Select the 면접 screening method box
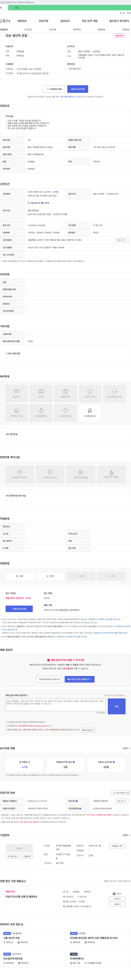The image size is (131, 980). [50, 576]
